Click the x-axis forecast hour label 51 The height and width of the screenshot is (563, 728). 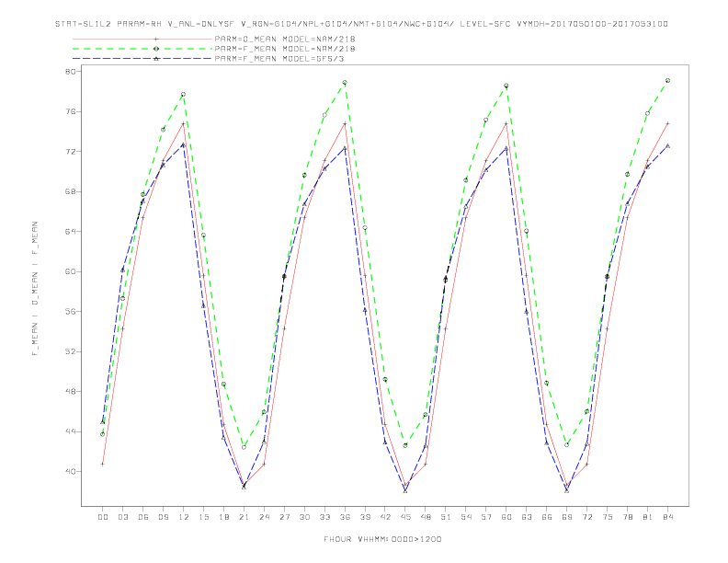(x=446, y=517)
